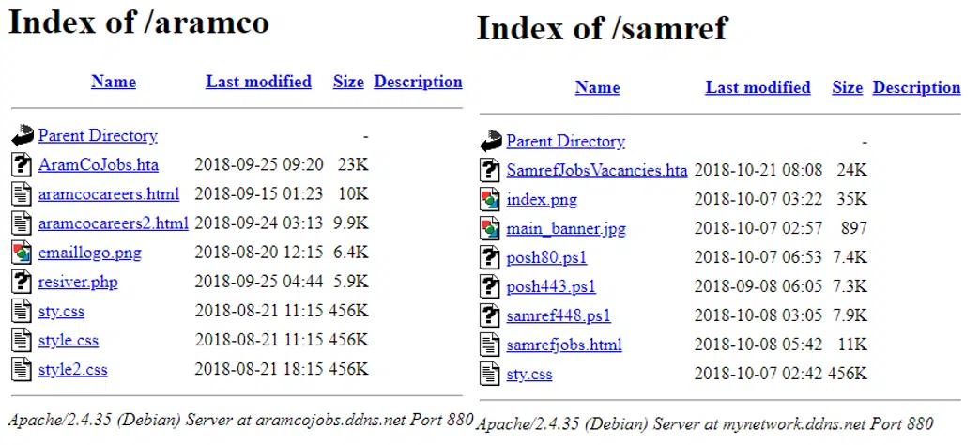The width and height of the screenshot is (980, 445).
Task: Click the unknown-file icon beside posh80.ps1
Action: pos(490,257)
